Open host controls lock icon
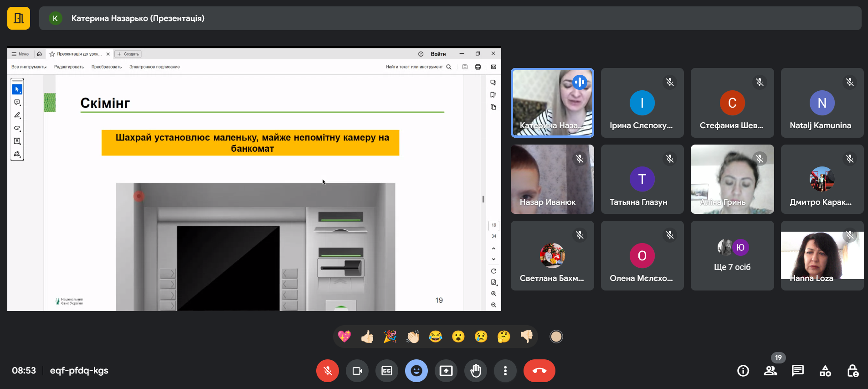The width and height of the screenshot is (868, 389). (x=853, y=371)
